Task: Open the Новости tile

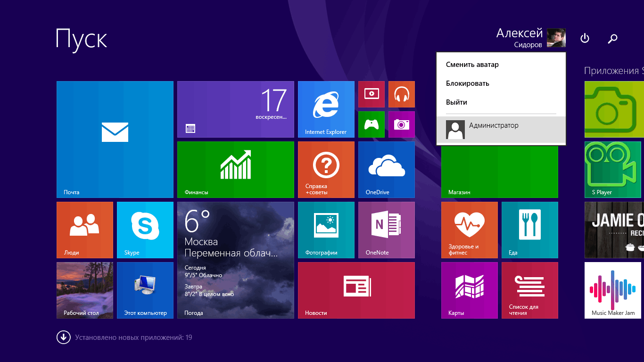Action: [x=356, y=290]
